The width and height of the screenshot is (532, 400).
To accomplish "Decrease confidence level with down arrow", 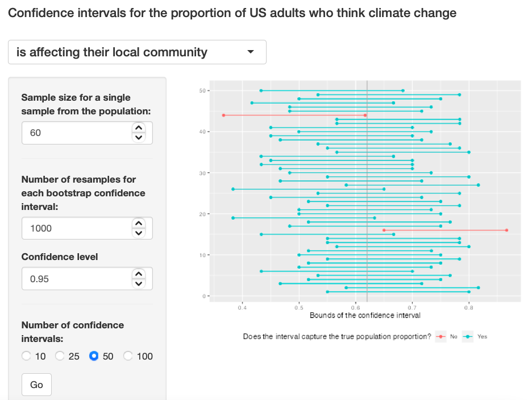I will click(x=139, y=284).
